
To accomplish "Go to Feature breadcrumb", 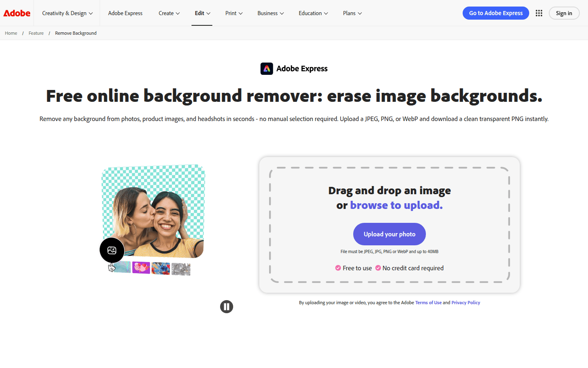I will (36, 33).
